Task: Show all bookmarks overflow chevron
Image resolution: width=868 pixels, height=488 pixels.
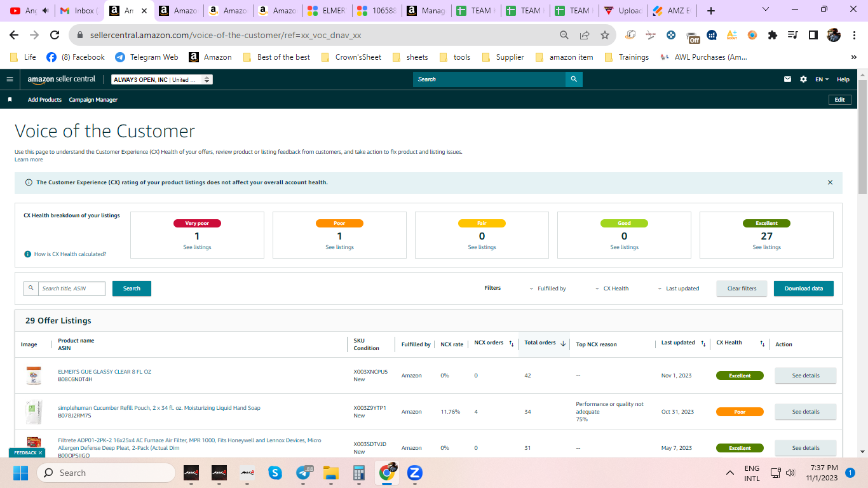Action: (853, 57)
